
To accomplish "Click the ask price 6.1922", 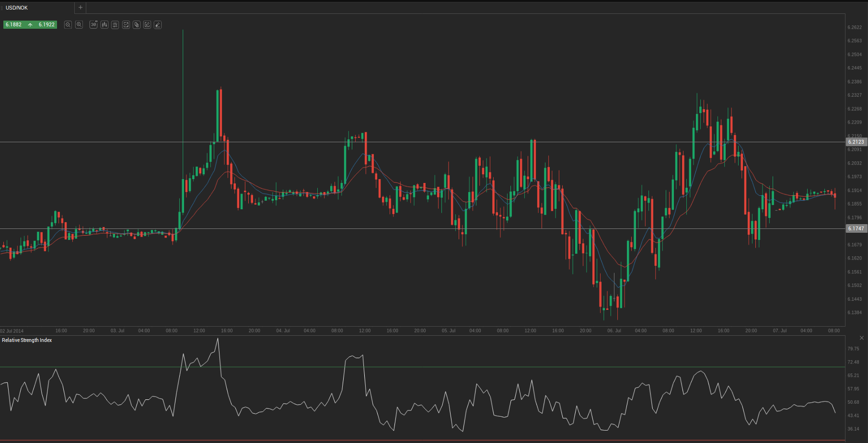I will (46, 24).
